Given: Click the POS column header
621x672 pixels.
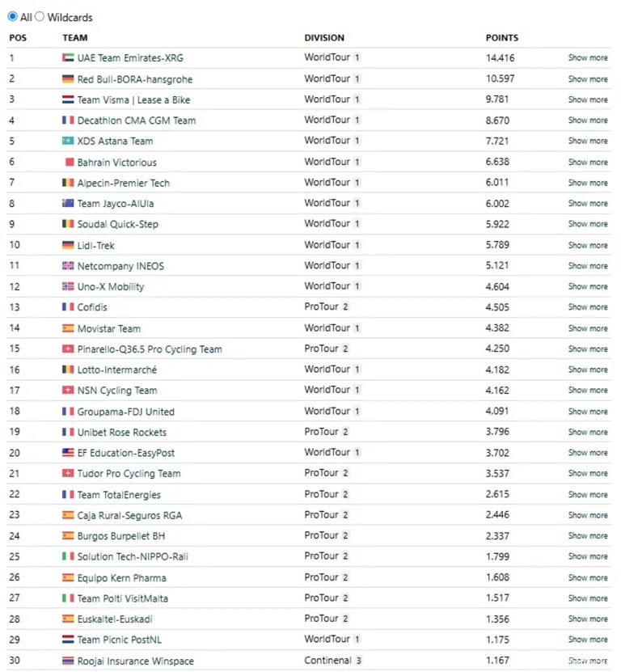Looking at the screenshot, I should click(18, 38).
